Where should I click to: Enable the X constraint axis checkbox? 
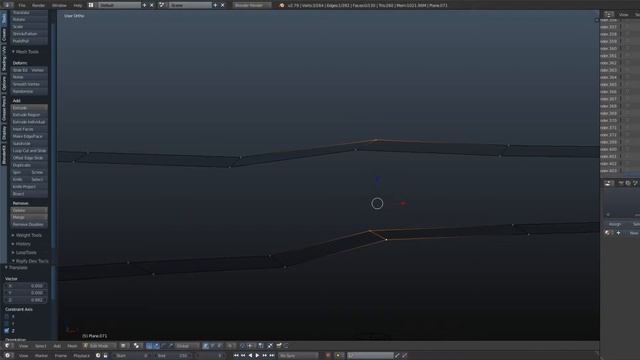click(x=7, y=316)
